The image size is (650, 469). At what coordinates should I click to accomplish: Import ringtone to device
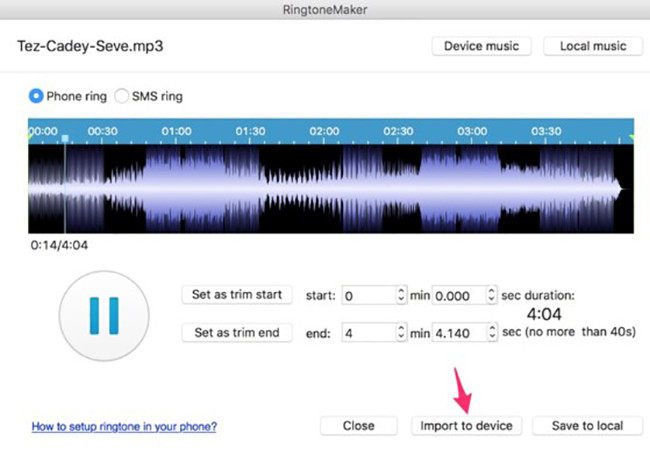pos(466,425)
